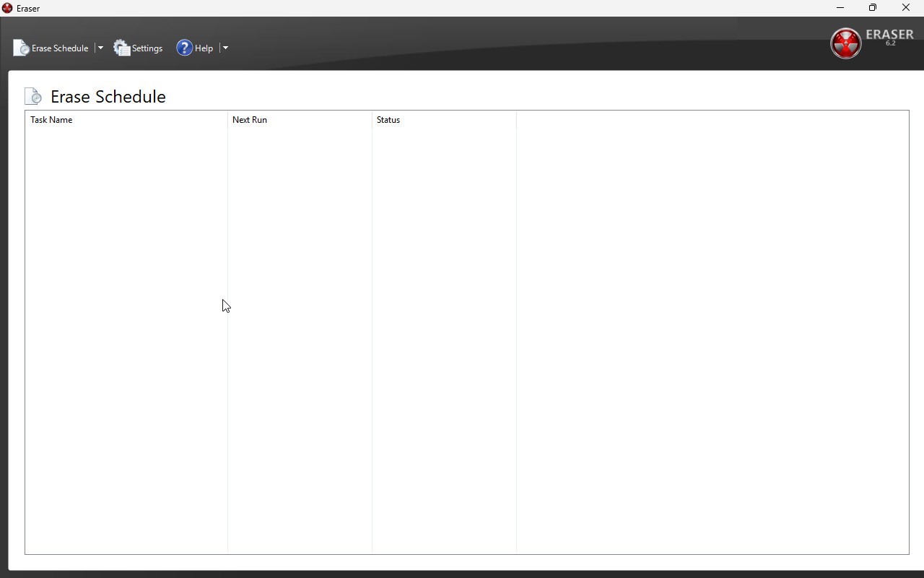This screenshot has width=924, height=578.
Task: Open the Help dropdown arrow
Action: [x=225, y=48]
